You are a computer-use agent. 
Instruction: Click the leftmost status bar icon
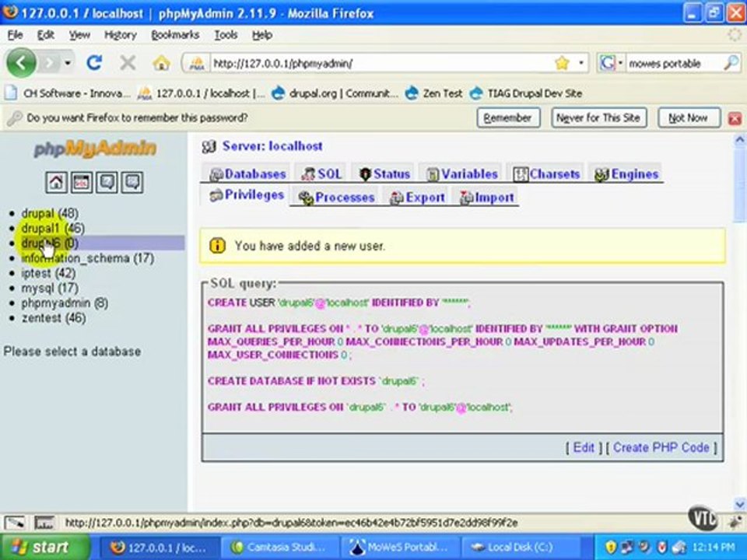click(x=14, y=523)
